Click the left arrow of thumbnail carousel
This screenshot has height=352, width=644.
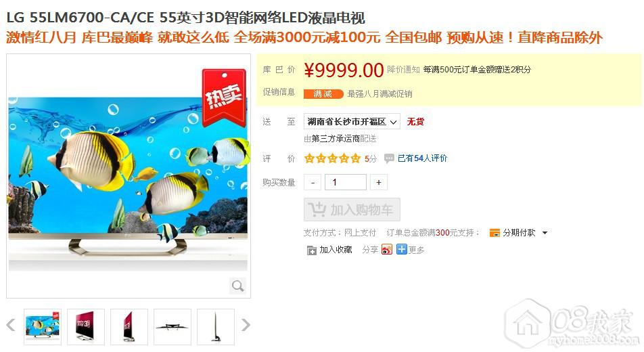pyautogui.click(x=11, y=325)
